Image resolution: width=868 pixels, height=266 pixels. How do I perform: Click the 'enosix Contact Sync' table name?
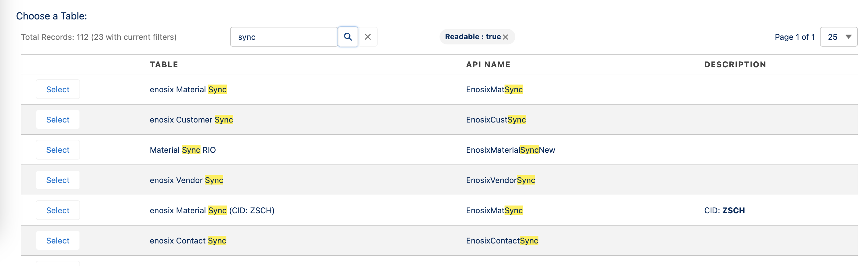point(188,240)
